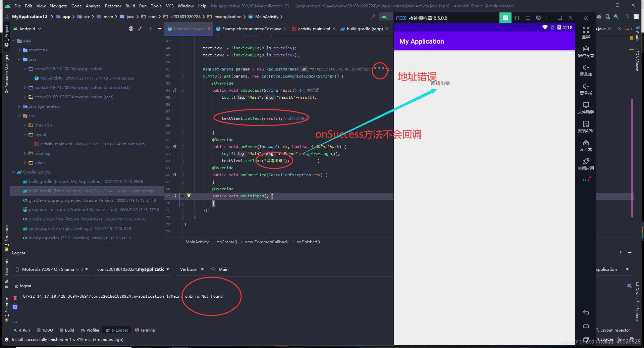Image resolution: width=644 pixels, height=348 pixels.
Task: Open the Build tool window
Action: 67,330
